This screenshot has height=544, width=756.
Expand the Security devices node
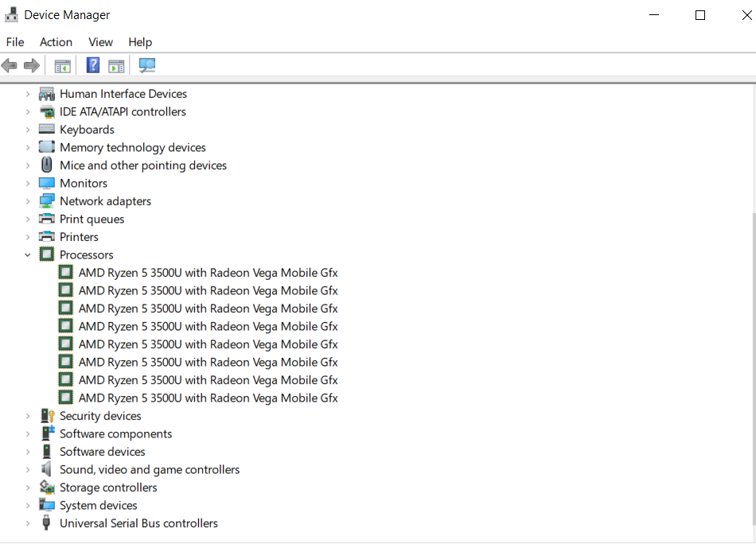(28, 416)
